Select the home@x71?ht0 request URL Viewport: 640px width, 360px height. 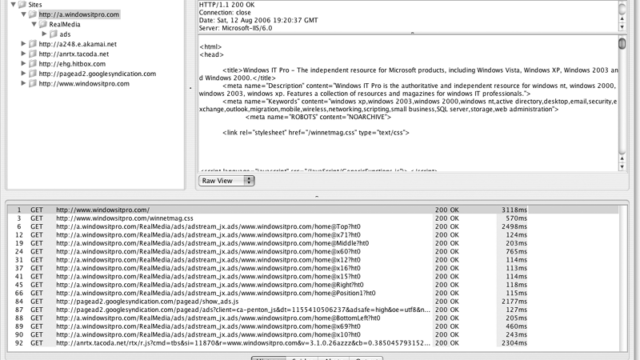click(208, 235)
